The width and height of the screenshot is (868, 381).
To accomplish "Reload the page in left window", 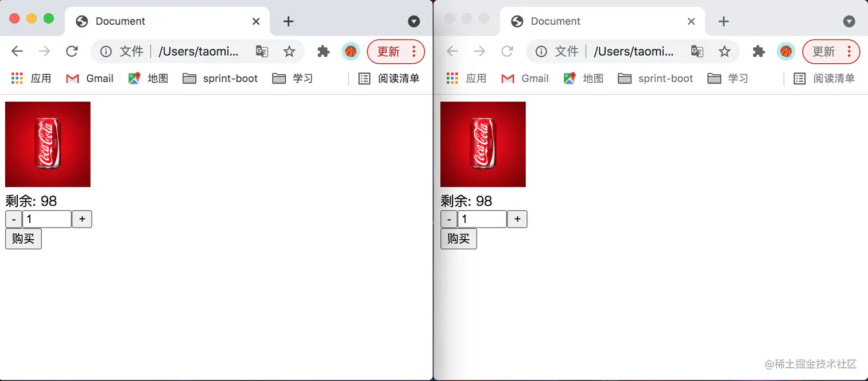I will point(72,52).
